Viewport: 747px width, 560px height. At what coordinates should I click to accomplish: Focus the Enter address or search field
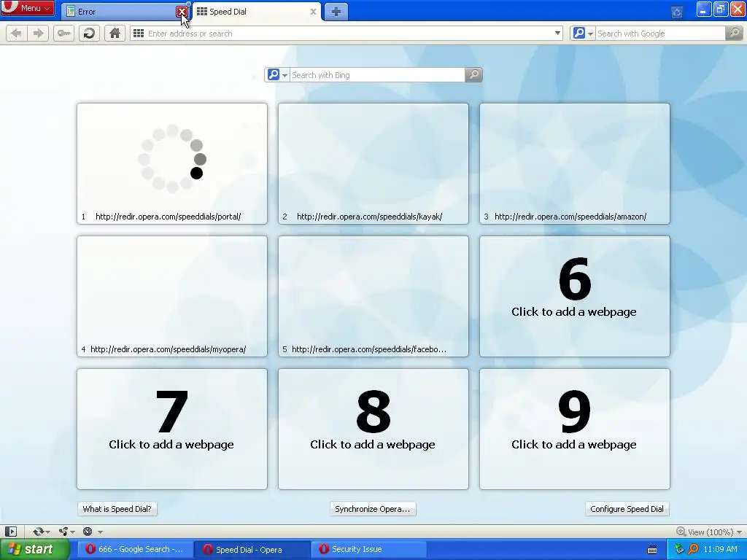[348, 34]
